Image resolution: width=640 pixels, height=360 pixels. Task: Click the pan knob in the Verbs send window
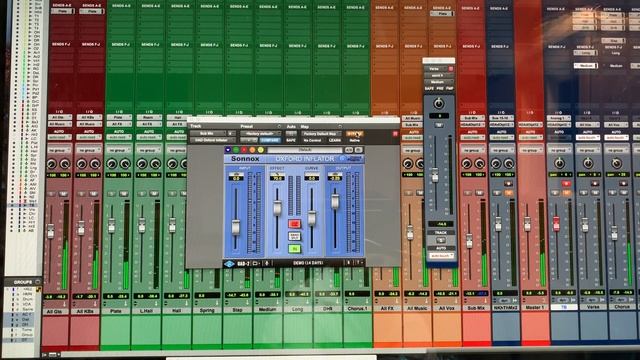(439, 103)
